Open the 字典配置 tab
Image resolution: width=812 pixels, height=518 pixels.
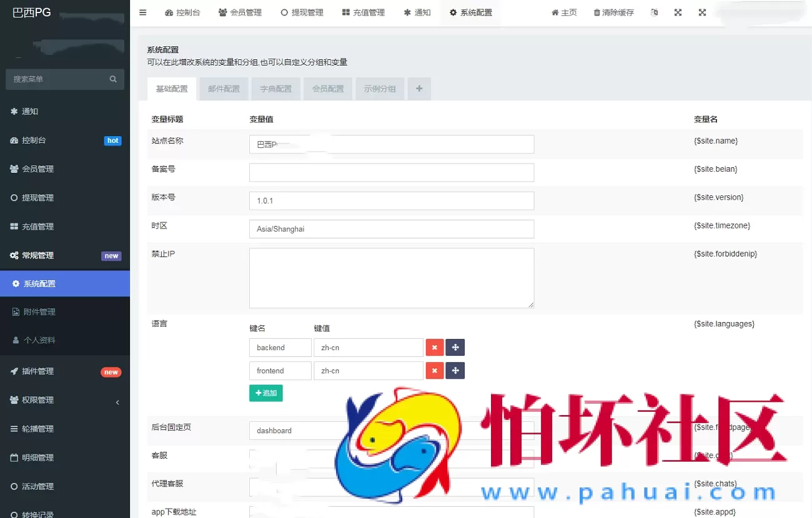pos(275,89)
